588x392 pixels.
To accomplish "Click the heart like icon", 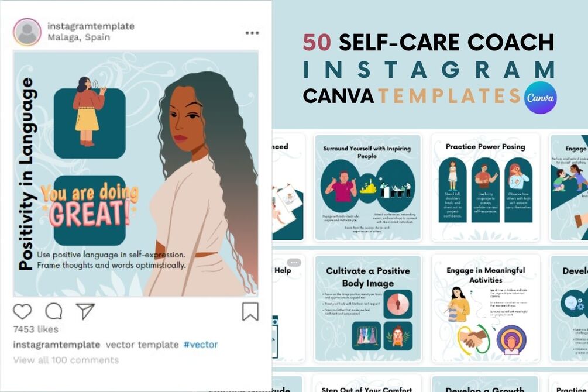I will tap(22, 312).
